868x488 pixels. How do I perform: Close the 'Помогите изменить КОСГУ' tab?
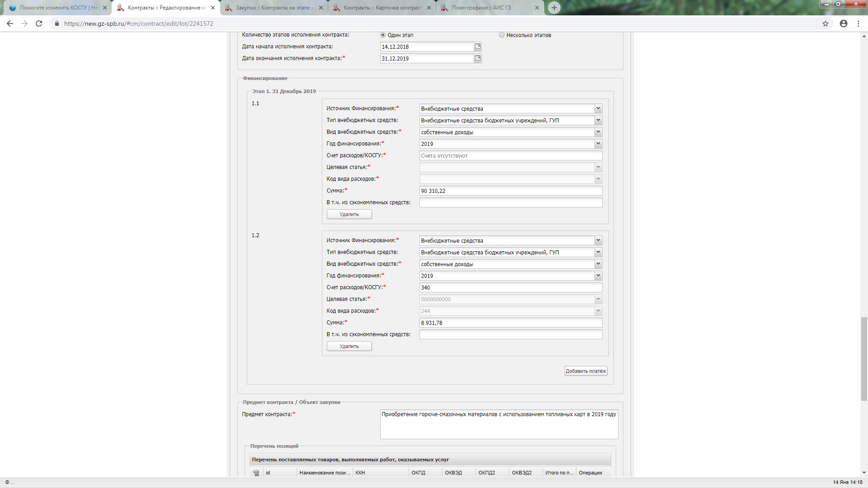click(105, 8)
